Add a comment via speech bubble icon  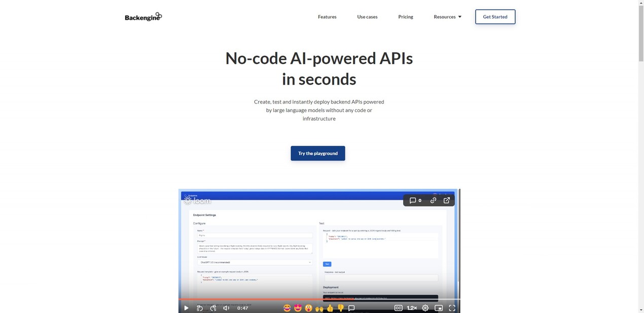click(351, 308)
